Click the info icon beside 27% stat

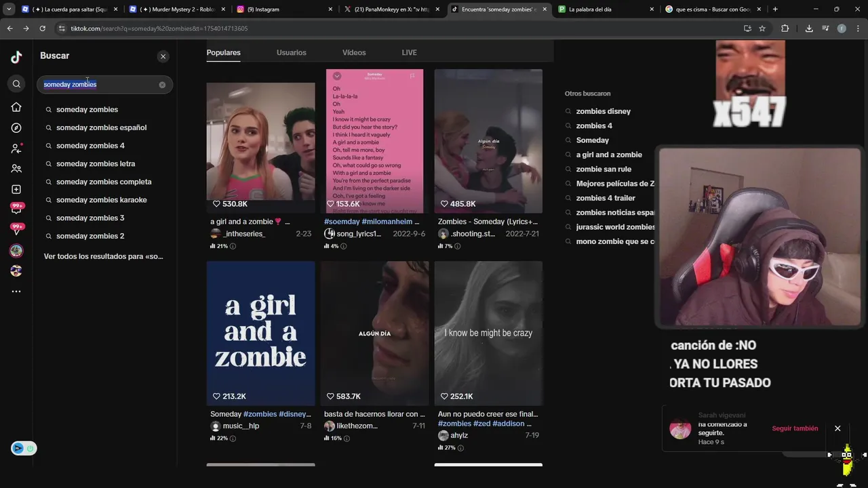tap(460, 448)
